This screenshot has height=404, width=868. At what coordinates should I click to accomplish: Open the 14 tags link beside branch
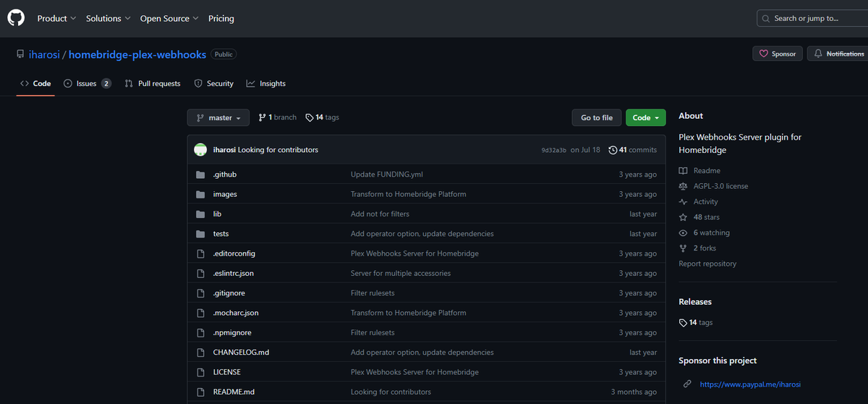pos(322,117)
